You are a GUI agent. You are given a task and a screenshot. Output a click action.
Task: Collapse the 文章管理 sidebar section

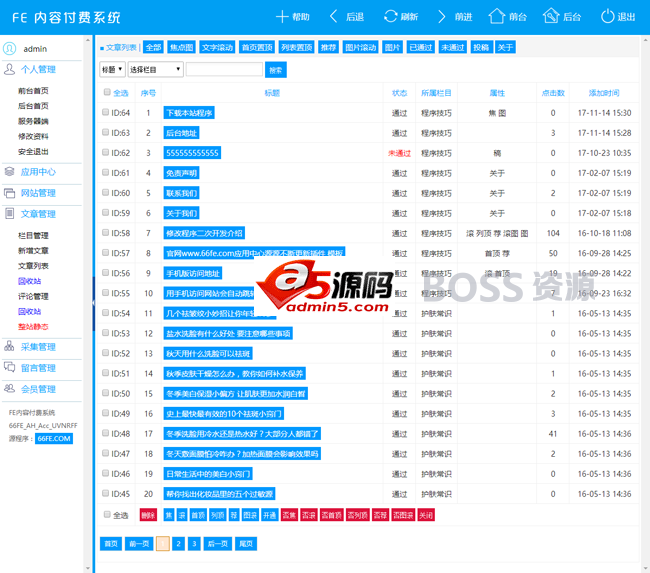click(38, 214)
